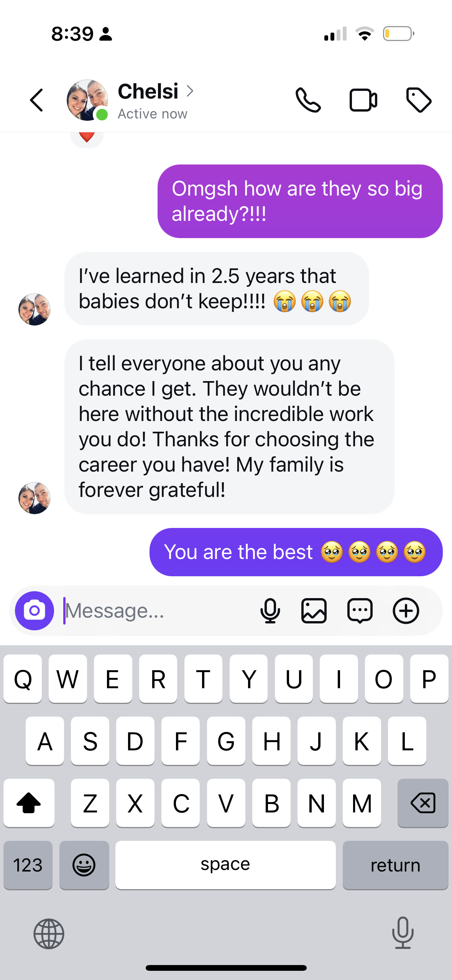452x980 pixels.
Task: Open Chelsi's profile picture in header
Action: 87,100
